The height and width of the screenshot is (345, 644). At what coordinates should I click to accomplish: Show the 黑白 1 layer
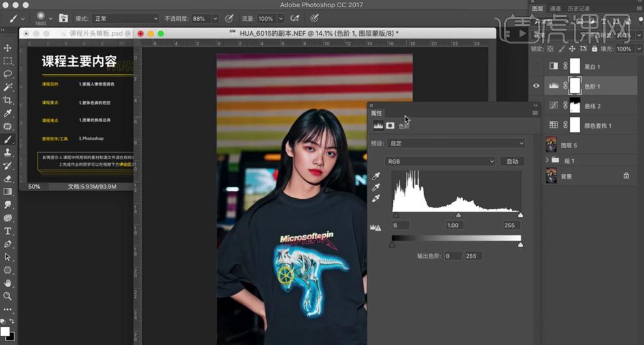[x=536, y=66]
